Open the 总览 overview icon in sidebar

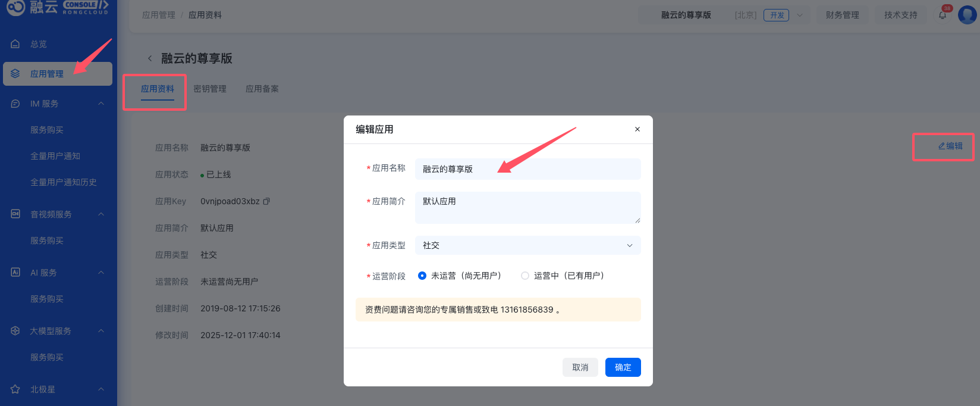(15, 44)
